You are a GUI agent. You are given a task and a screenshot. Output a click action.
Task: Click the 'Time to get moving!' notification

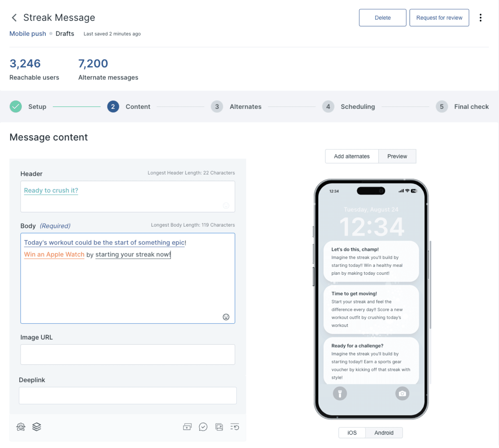point(371,309)
